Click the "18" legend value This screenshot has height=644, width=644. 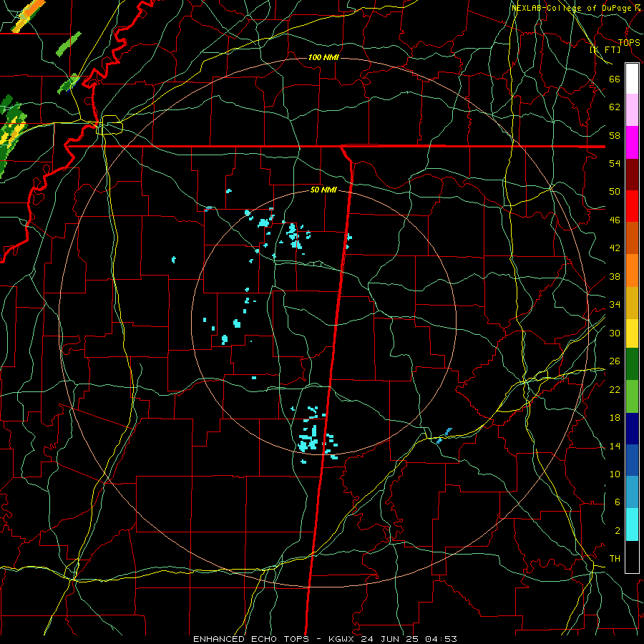click(x=615, y=418)
